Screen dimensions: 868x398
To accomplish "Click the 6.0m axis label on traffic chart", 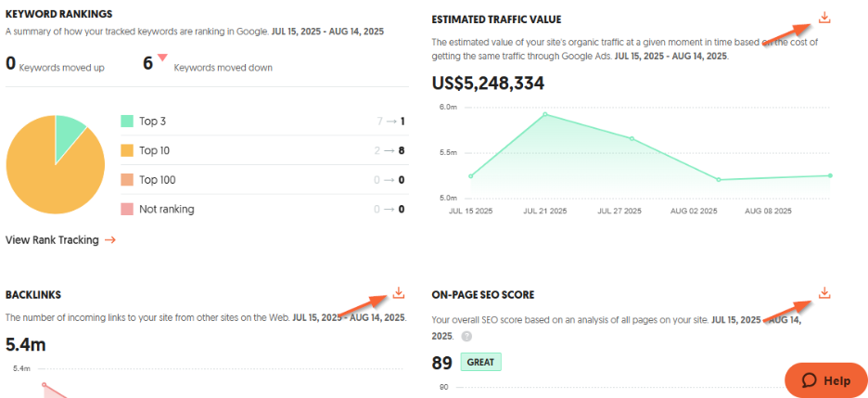I will [449, 107].
